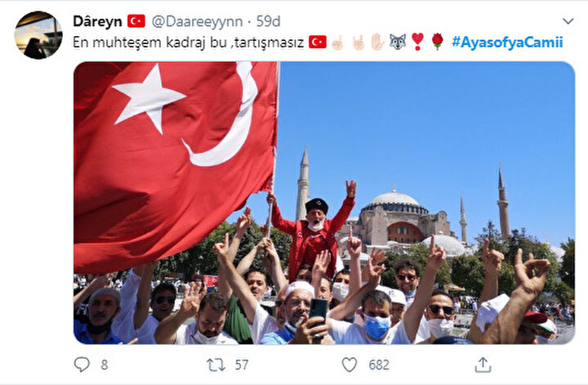Like the tweet with the heart icon

350,365
